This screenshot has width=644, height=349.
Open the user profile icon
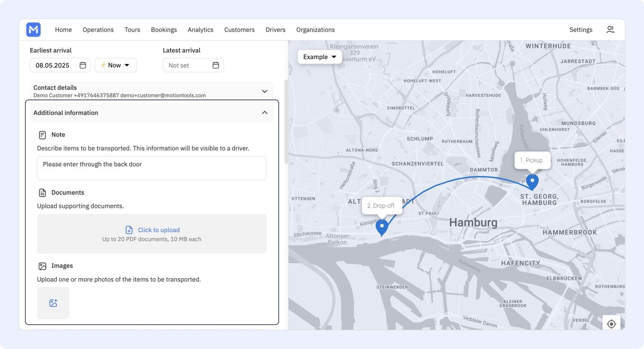click(x=610, y=30)
